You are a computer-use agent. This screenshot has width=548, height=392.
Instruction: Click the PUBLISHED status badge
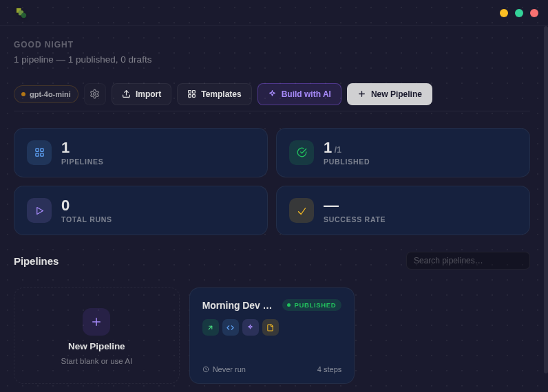[312, 305]
